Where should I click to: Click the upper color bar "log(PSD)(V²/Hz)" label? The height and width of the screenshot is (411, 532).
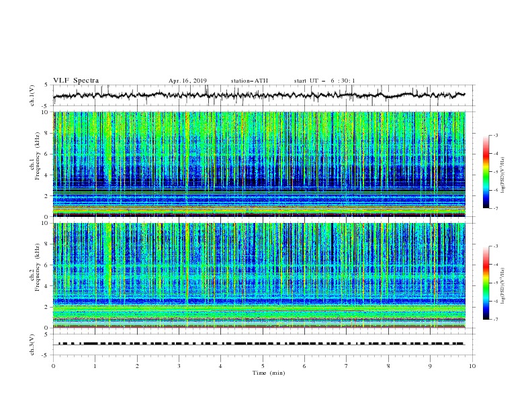click(x=503, y=175)
